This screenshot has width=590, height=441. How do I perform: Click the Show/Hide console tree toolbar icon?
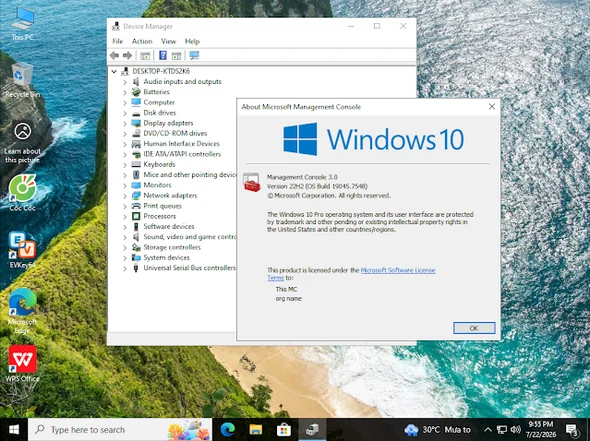(x=145, y=56)
